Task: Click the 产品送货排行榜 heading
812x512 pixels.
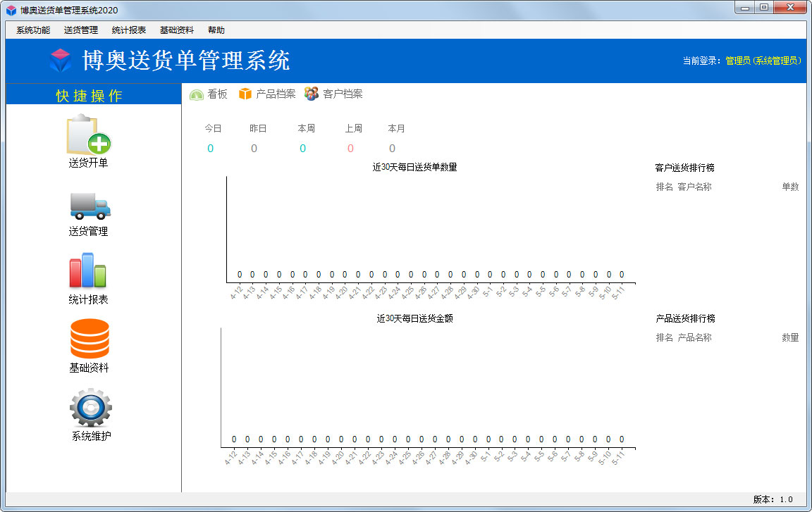Action: point(686,318)
